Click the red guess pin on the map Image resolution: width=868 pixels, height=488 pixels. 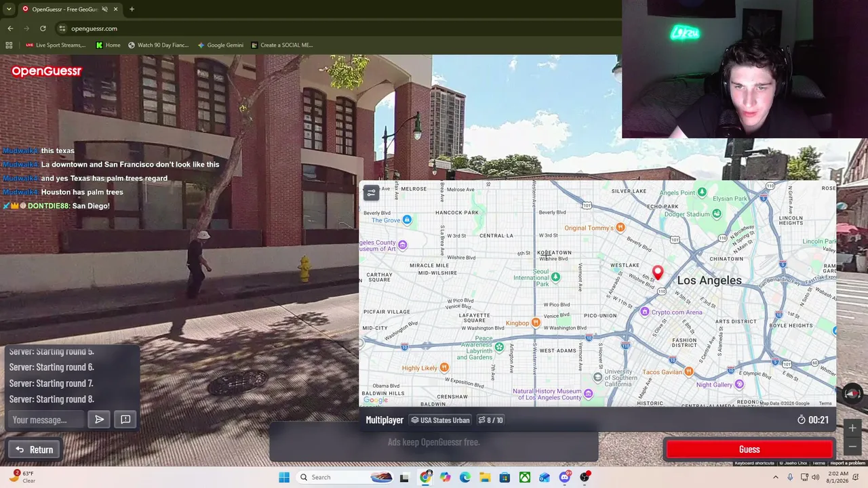(657, 272)
